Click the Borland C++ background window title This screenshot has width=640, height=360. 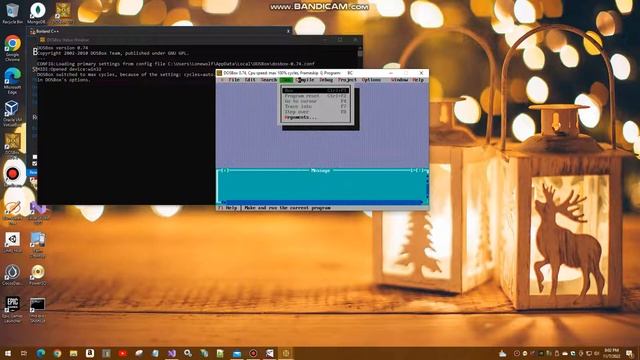48,31
